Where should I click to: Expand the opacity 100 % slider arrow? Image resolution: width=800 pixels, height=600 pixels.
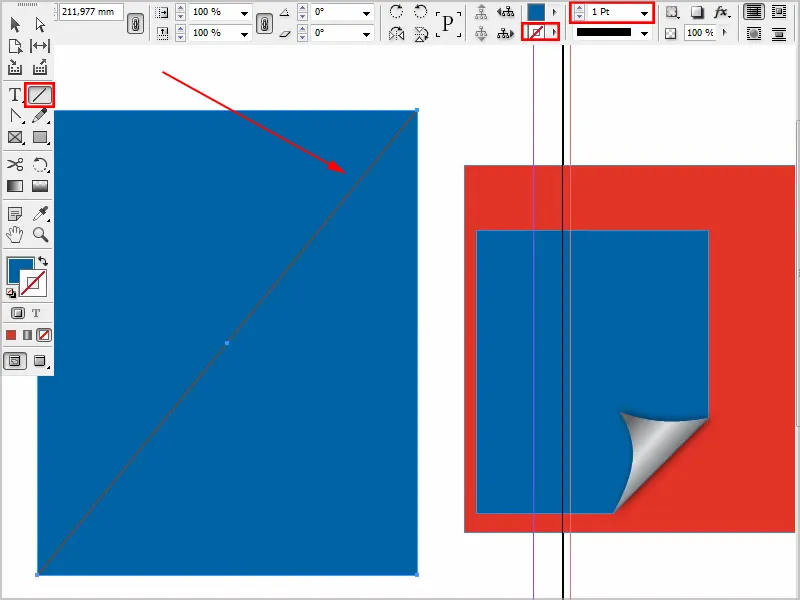(x=724, y=33)
